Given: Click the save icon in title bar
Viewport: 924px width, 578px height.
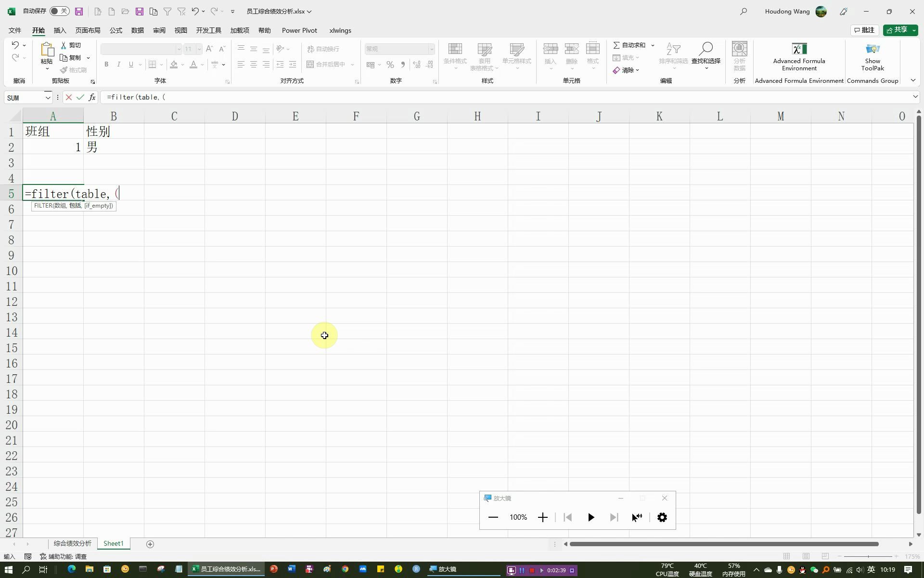Looking at the screenshot, I should click(x=79, y=12).
